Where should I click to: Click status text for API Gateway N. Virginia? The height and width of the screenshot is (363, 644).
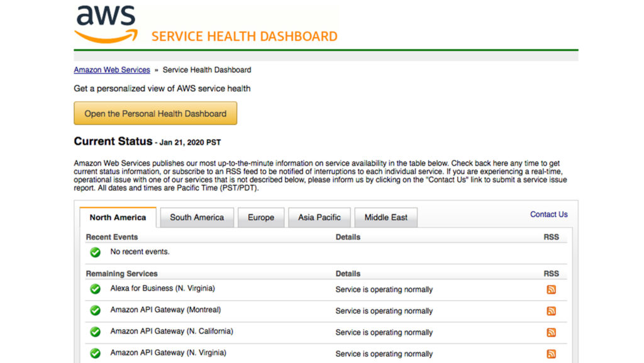point(384,354)
